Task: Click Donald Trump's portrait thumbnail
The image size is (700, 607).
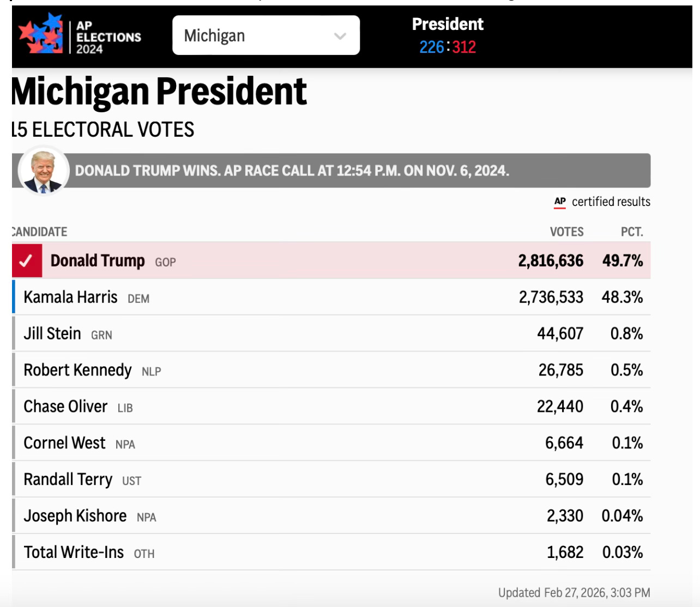Action: pyautogui.click(x=44, y=171)
